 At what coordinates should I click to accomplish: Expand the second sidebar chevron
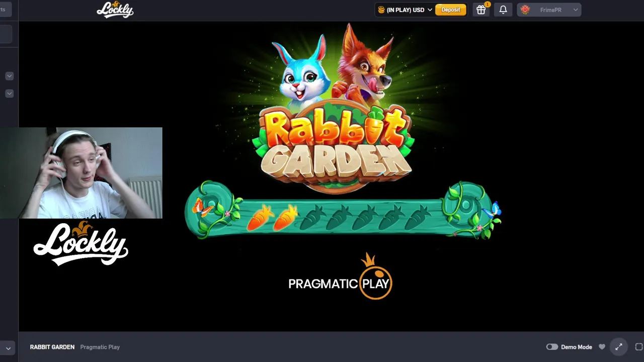coord(9,94)
